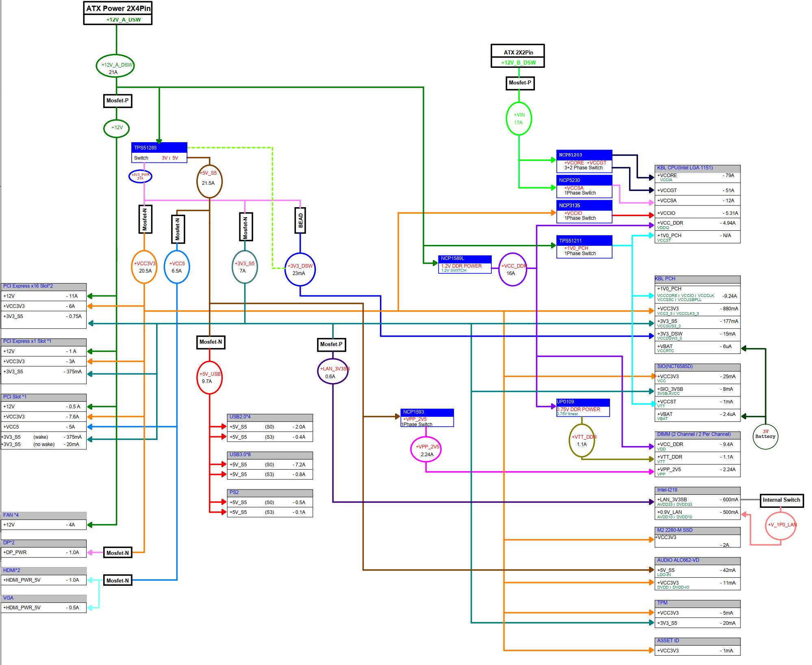
Task: Select the TPS51285 switch regulator block
Action: (x=159, y=153)
